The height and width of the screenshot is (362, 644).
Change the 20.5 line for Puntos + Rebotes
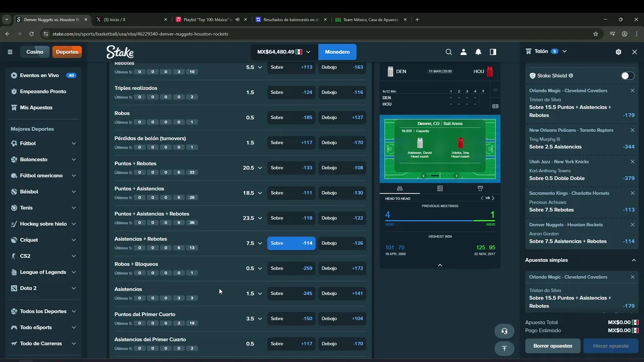click(253, 167)
